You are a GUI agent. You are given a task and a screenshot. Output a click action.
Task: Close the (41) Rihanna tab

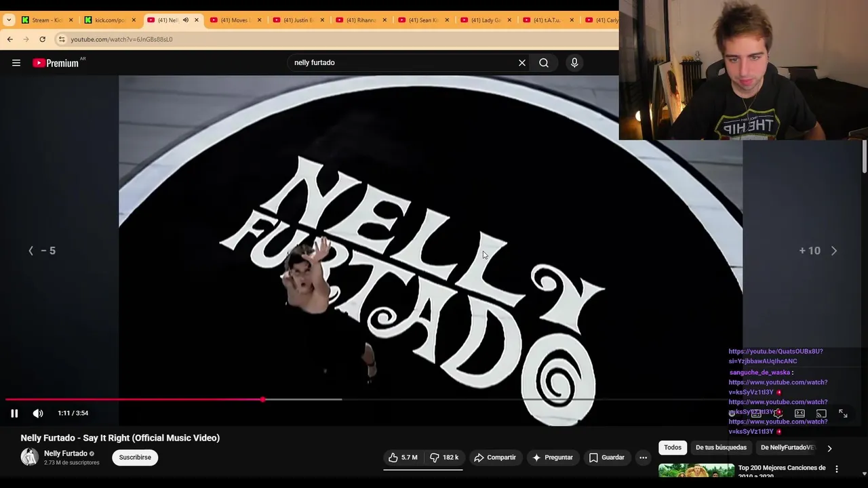point(384,20)
